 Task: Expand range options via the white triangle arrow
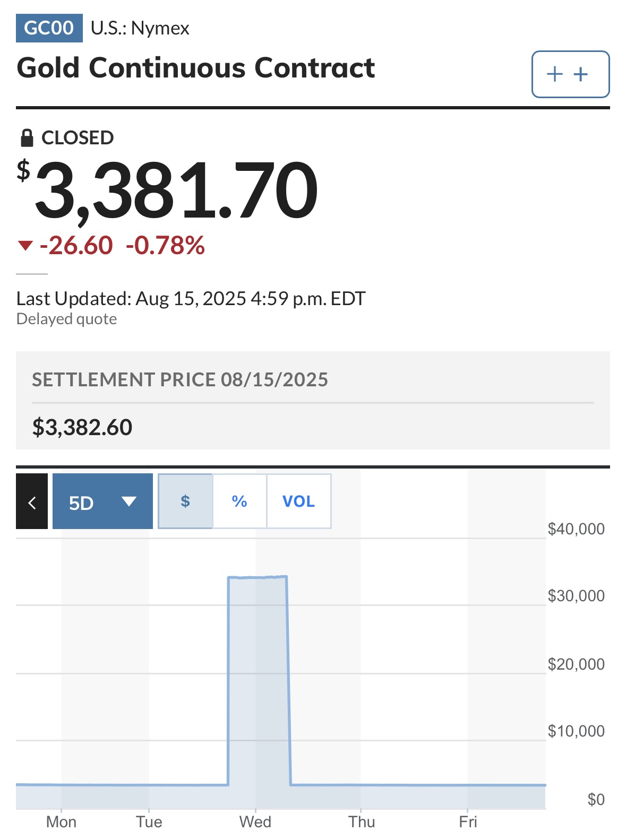129,501
